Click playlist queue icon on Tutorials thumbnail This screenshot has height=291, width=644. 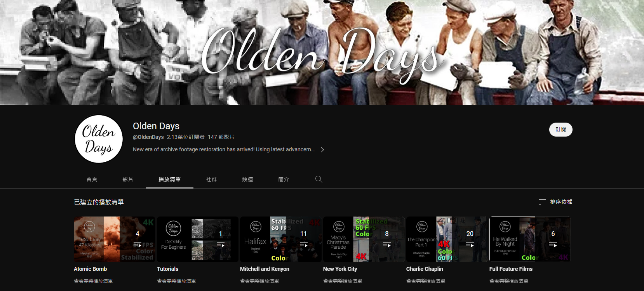pyautogui.click(x=221, y=245)
